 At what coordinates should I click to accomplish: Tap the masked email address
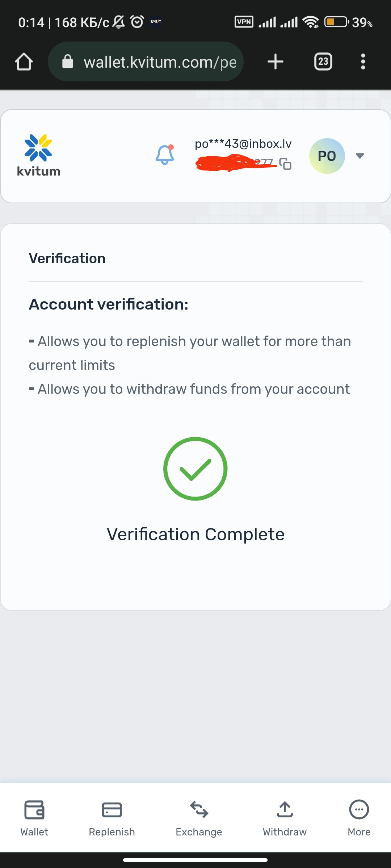click(x=243, y=144)
